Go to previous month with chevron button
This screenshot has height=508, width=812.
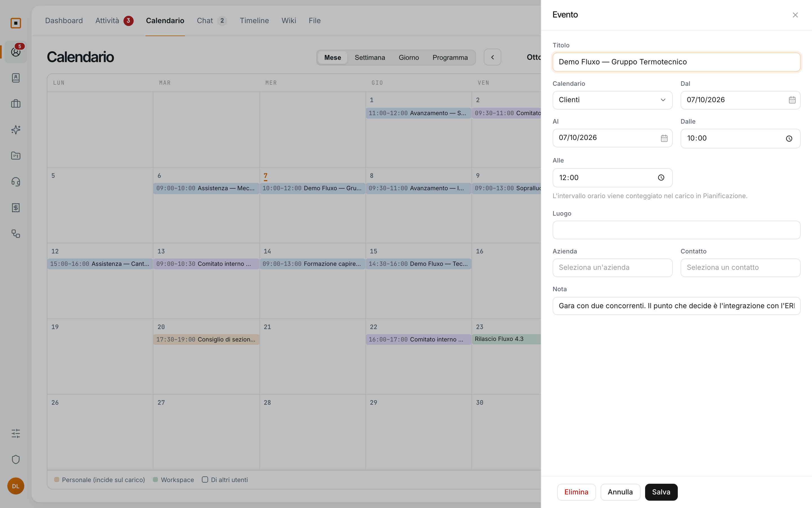coord(492,57)
